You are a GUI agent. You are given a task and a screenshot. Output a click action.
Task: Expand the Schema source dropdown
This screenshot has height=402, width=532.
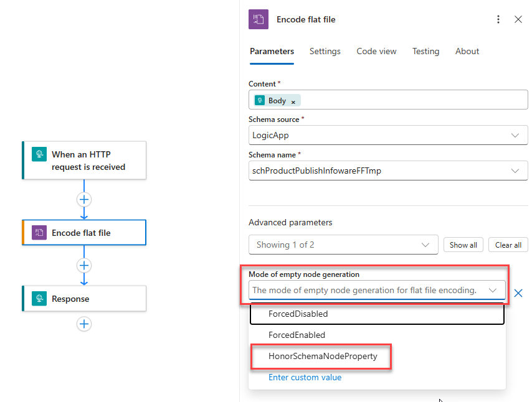388,135
